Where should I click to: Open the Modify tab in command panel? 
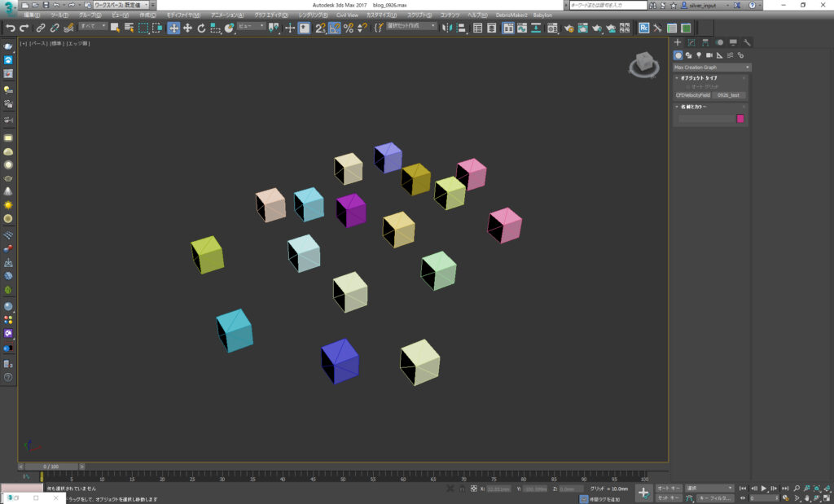coord(691,42)
